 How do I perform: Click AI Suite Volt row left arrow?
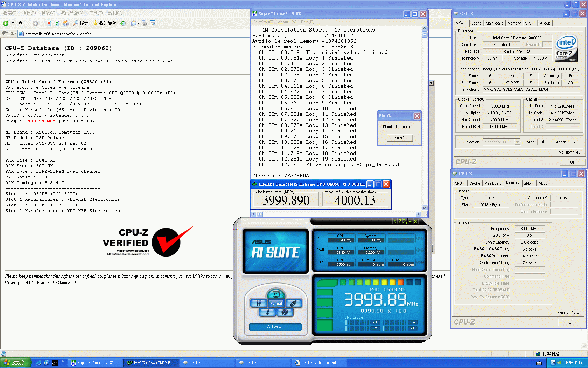point(418,250)
